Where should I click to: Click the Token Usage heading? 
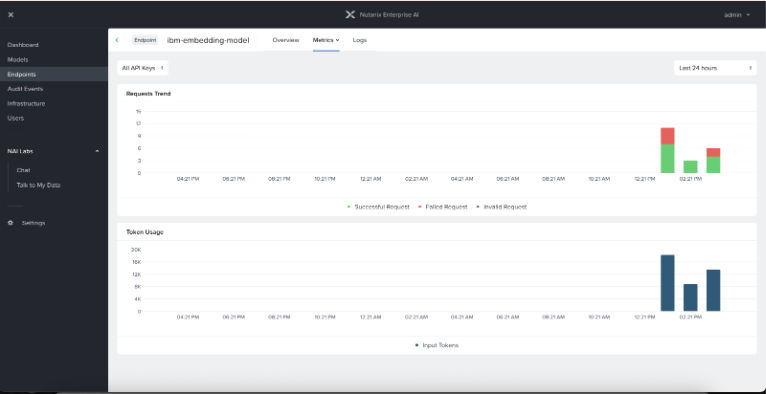[145, 232]
